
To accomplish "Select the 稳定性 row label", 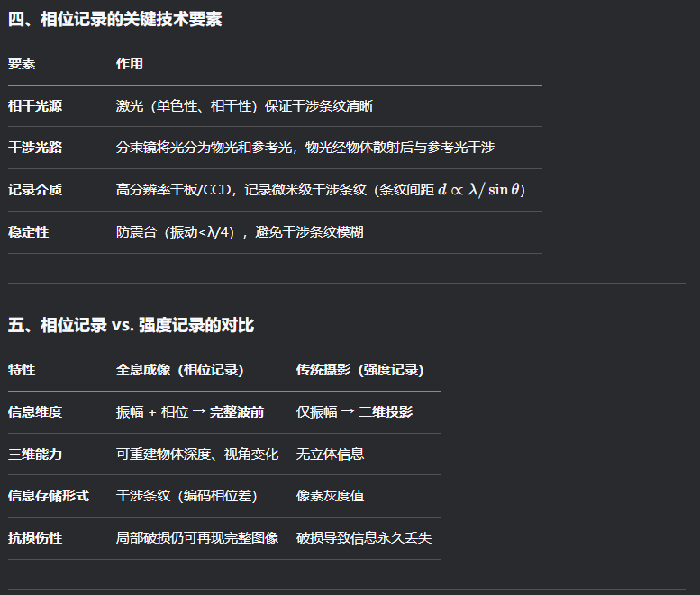I will pos(28,232).
